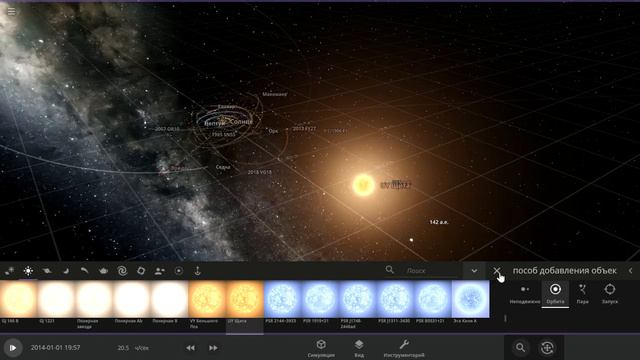
Task: Open the hamburger main menu
Action: tap(11, 11)
